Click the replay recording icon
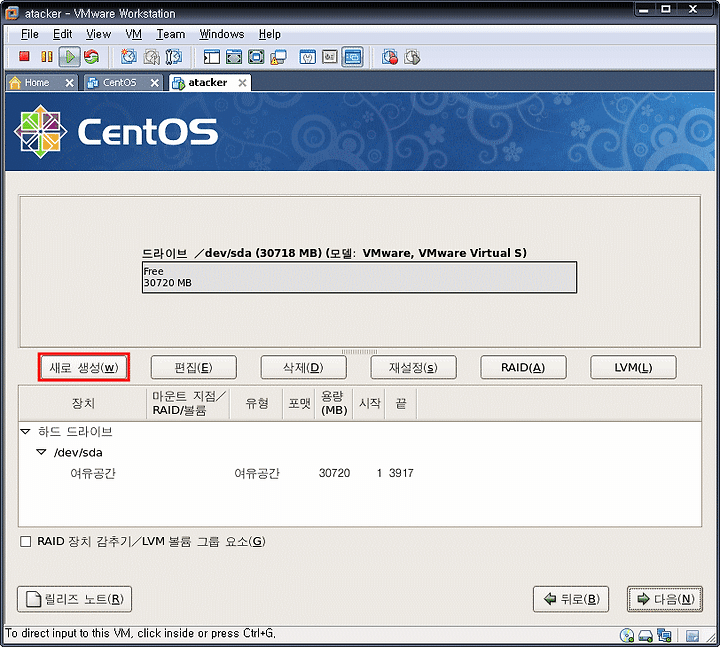720x647 pixels. (x=412, y=57)
